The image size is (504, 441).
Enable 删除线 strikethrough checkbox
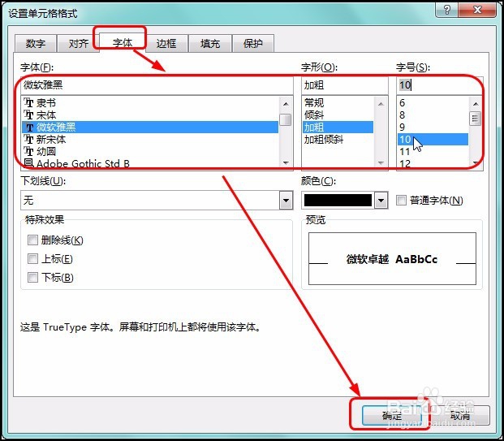pyautogui.click(x=32, y=240)
